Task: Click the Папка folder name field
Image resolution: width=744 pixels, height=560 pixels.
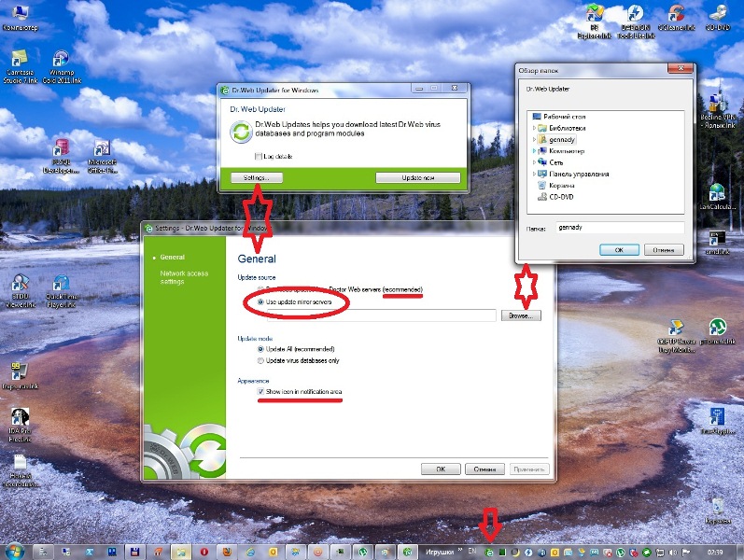Action: tap(618, 227)
